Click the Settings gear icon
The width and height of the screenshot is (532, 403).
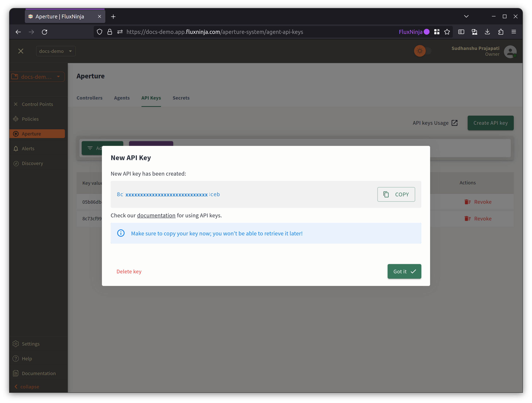(x=16, y=344)
